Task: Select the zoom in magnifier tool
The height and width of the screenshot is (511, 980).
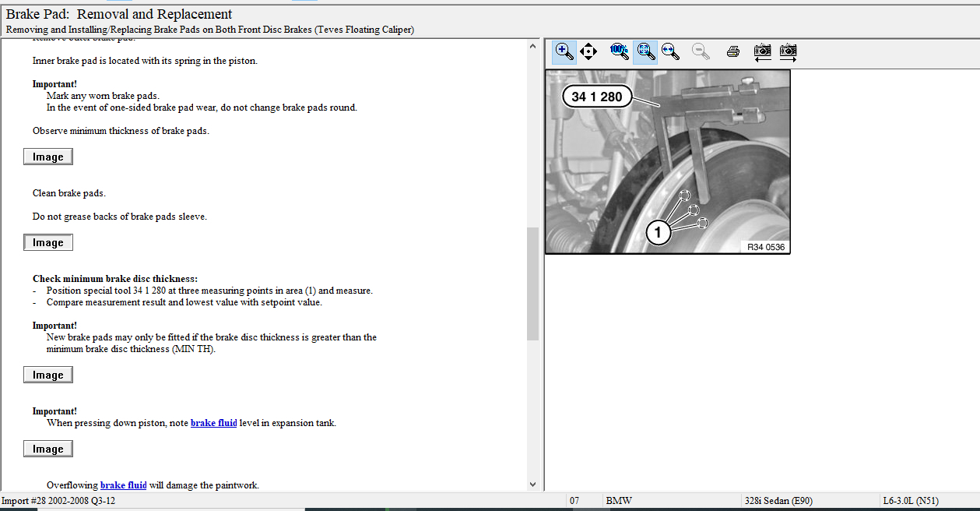Action: tap(565, 52)
